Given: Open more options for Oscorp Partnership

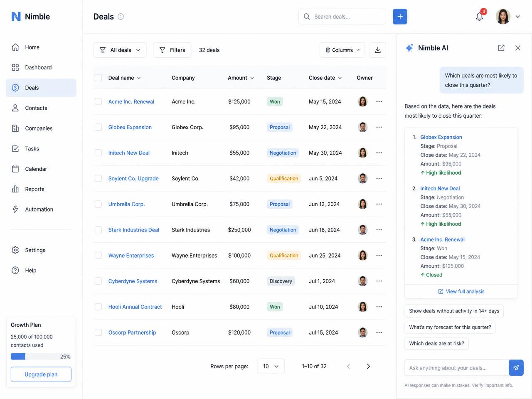Looking at the screenshot, I should tap(379, 332).
